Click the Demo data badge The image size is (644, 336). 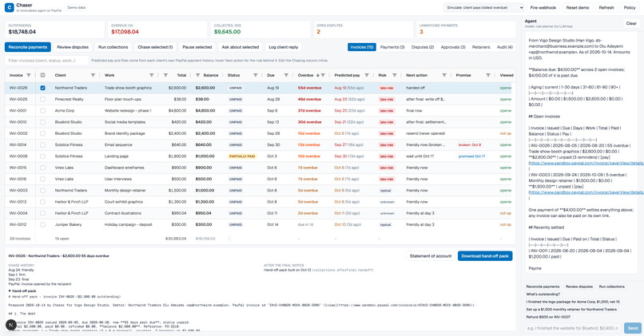point(77,7)
